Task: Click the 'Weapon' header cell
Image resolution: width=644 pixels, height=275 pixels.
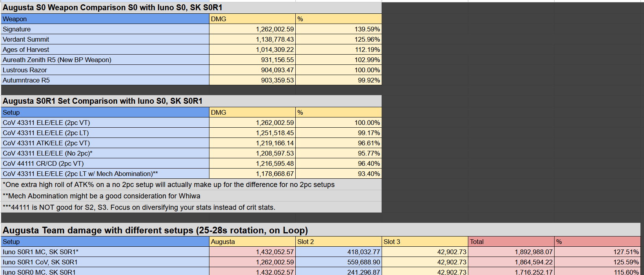Action: (x=105, y=19)
